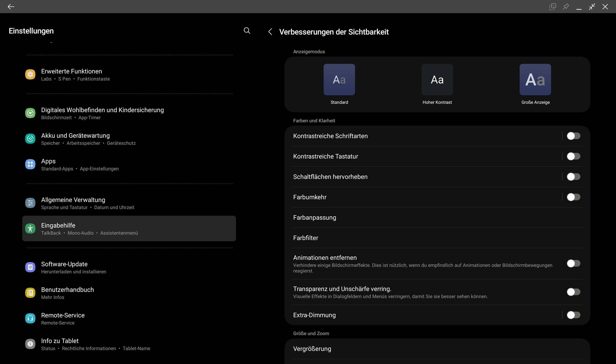This screenshot has height=364, width=616.
Task: Click Transparenz und Unschärfe verring. title
Action: [342, 289]
